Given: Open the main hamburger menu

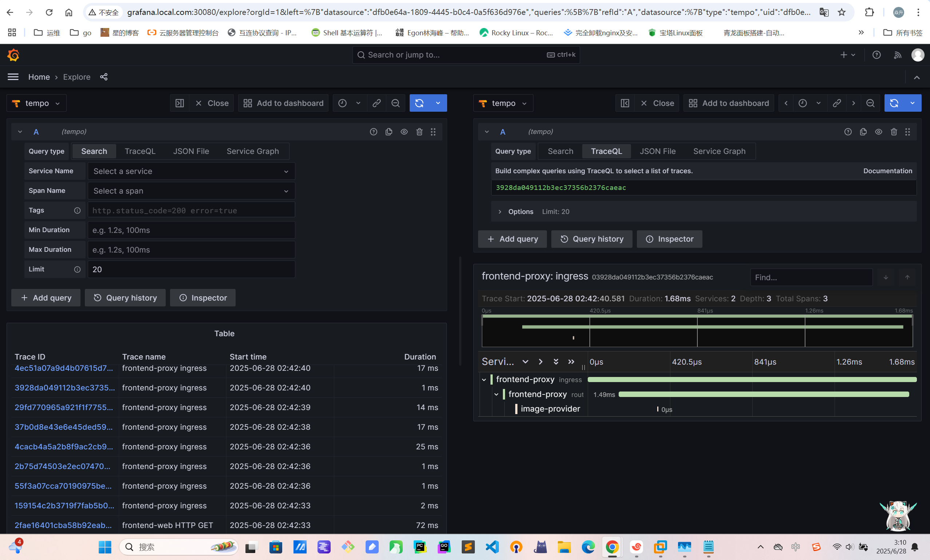Looking at the screenshot, I should [x=13, y=77].
